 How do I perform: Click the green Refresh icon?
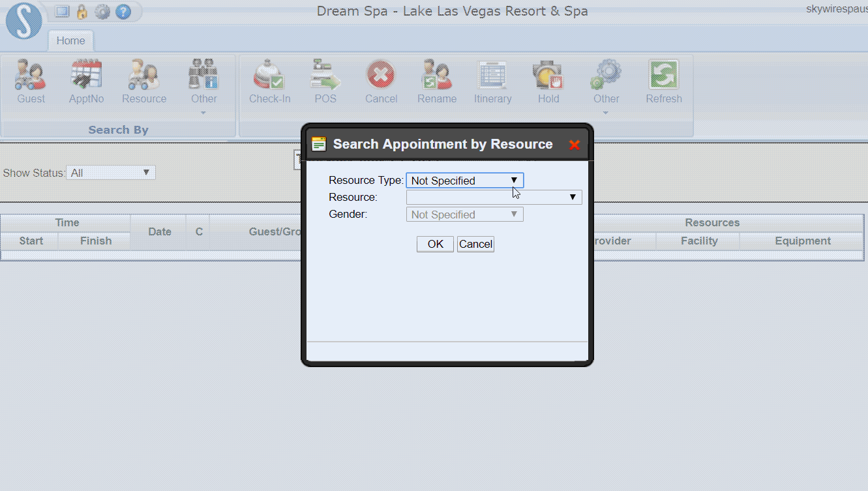664,75
